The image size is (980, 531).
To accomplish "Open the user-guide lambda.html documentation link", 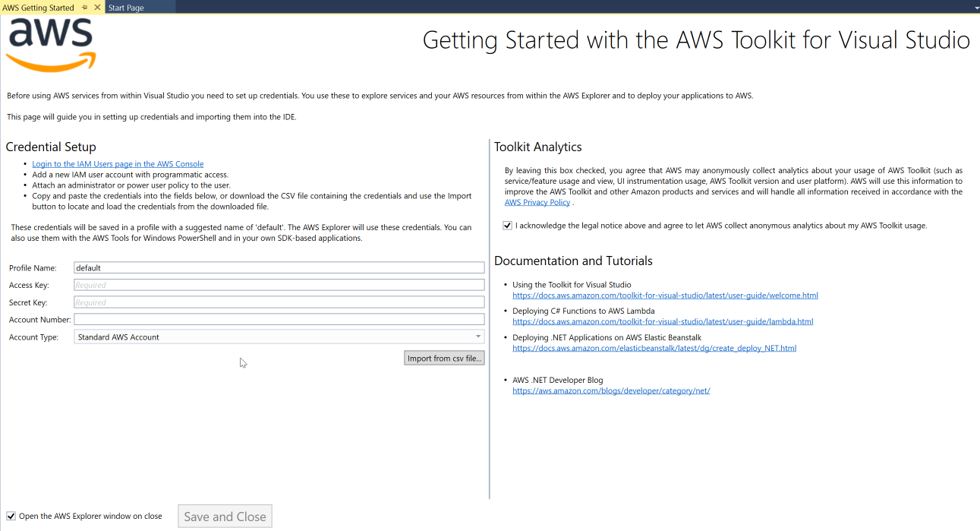I will pyautogui.click(x=663, y=321).
